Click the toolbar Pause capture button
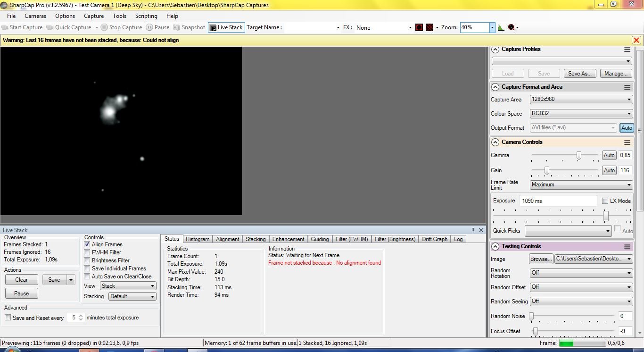The height and width of the screenshot is (352, 644). (157, 27)
